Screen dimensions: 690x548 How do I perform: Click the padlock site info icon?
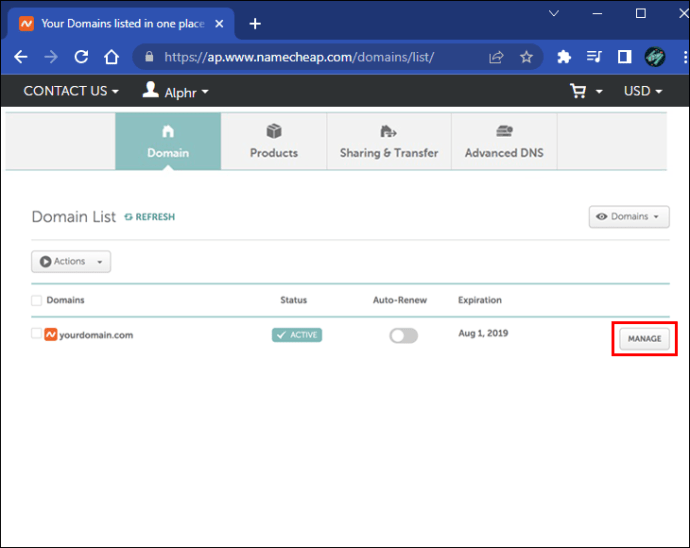(x=149, y=57)
